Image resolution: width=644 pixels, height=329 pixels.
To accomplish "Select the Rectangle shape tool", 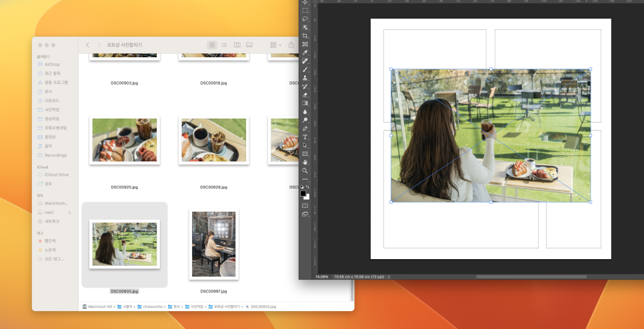I will (x=305, y=154).
